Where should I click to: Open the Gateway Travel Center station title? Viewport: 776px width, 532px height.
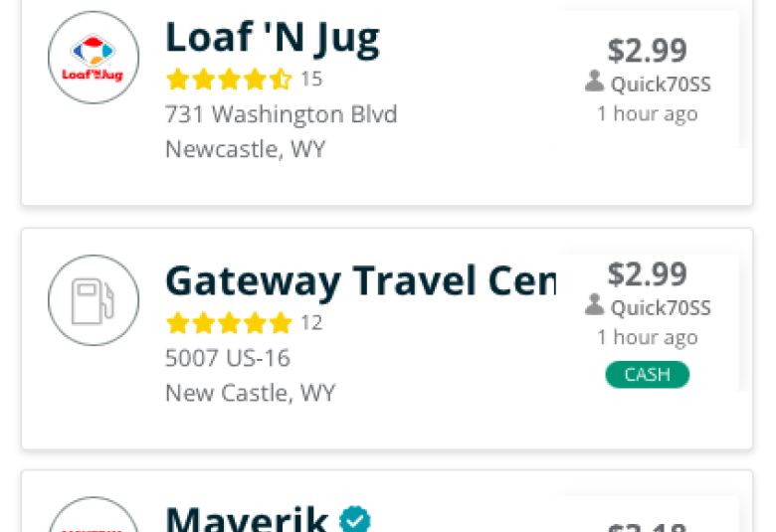click(x=361, y=282)
